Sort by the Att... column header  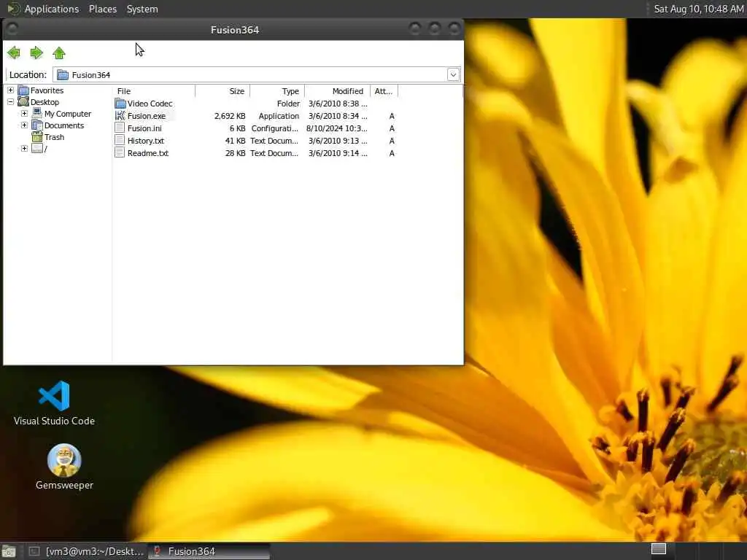click(x=384, y=91)
